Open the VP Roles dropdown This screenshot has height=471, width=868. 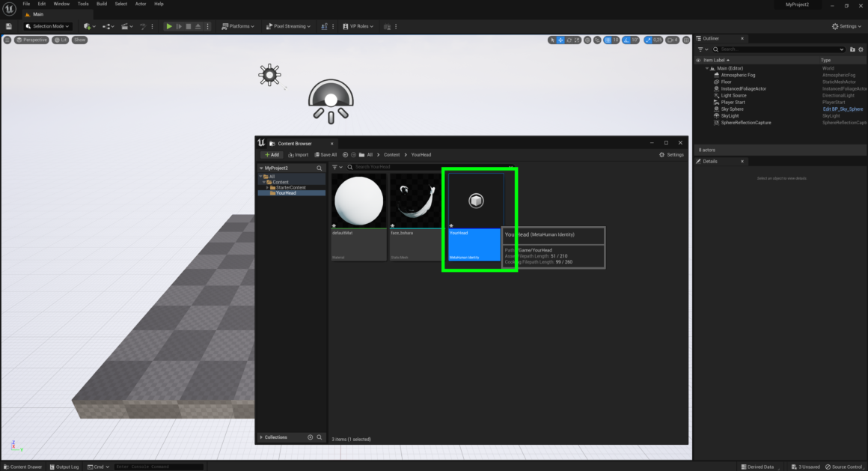tap(358, 26)
